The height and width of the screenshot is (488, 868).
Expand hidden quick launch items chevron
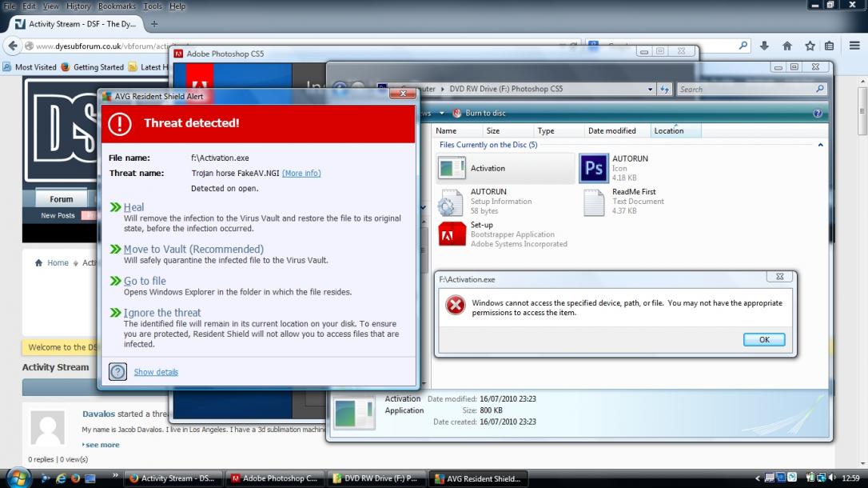pos(115,475)
